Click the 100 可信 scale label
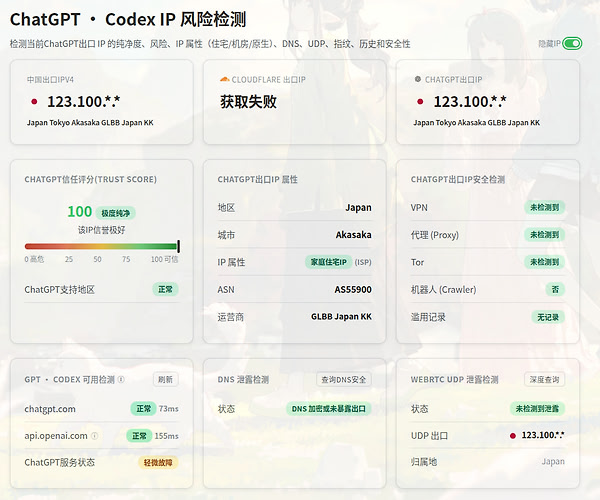The height and width of the screenshot is (500, 600). coord(164,259)
